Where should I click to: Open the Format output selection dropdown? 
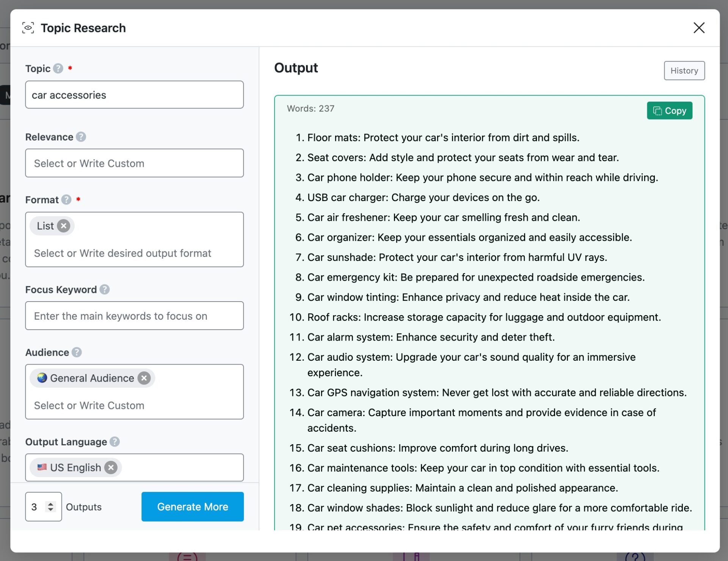134,253
